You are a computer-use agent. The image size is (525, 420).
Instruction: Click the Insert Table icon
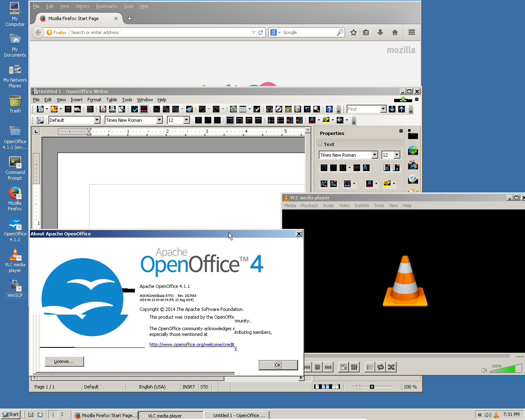(243, 109)
